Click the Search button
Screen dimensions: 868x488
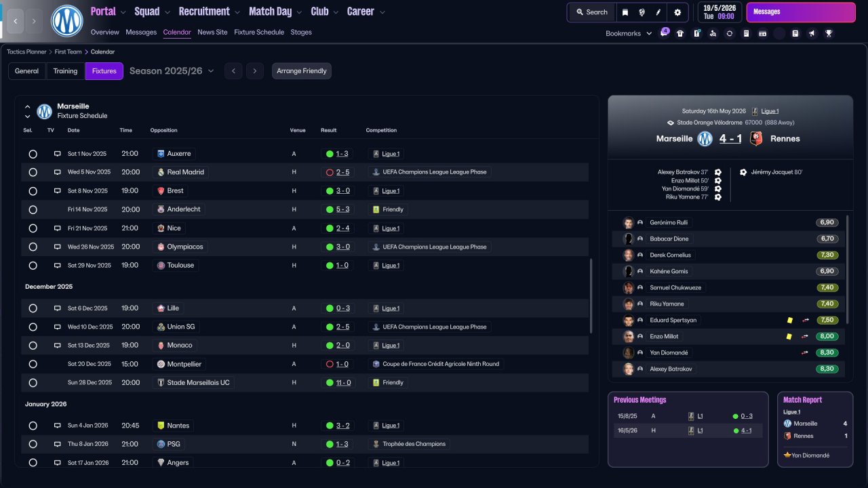tap(592, 12)
